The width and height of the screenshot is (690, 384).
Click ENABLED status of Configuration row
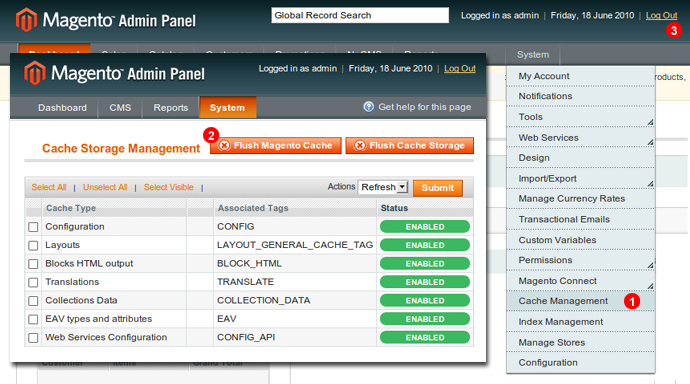(x=425, y=227)
